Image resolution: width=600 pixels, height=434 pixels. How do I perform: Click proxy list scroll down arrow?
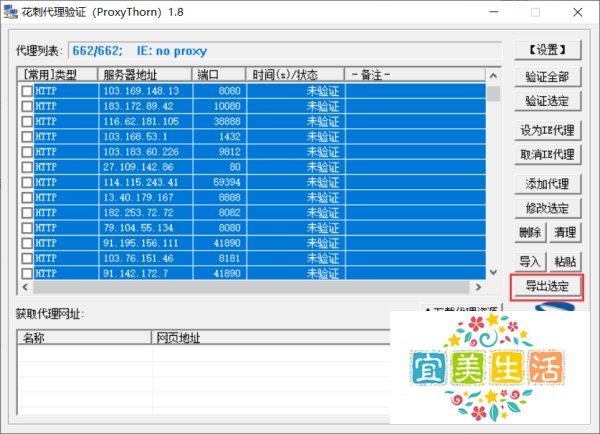pyautogui.click(x=494, y=272)
